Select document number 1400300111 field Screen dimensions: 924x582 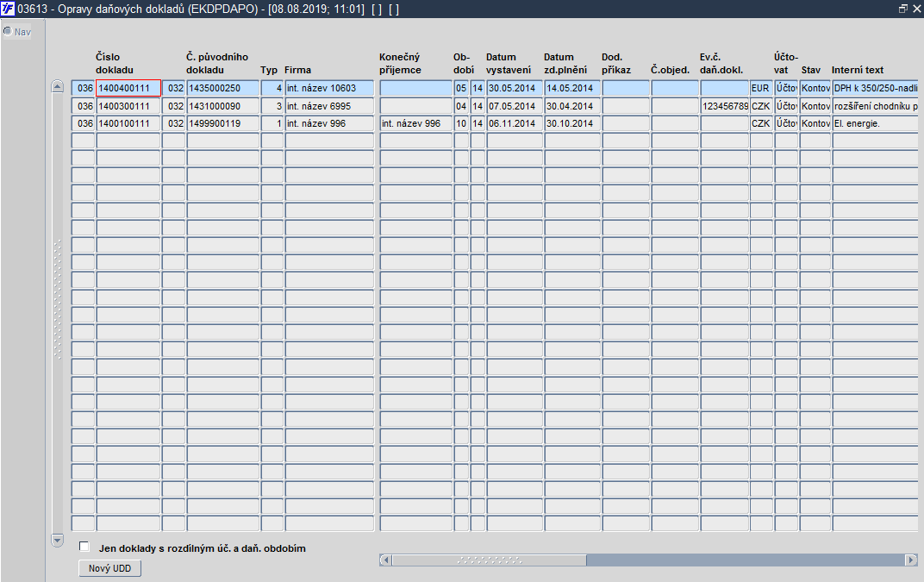(128, 106)
